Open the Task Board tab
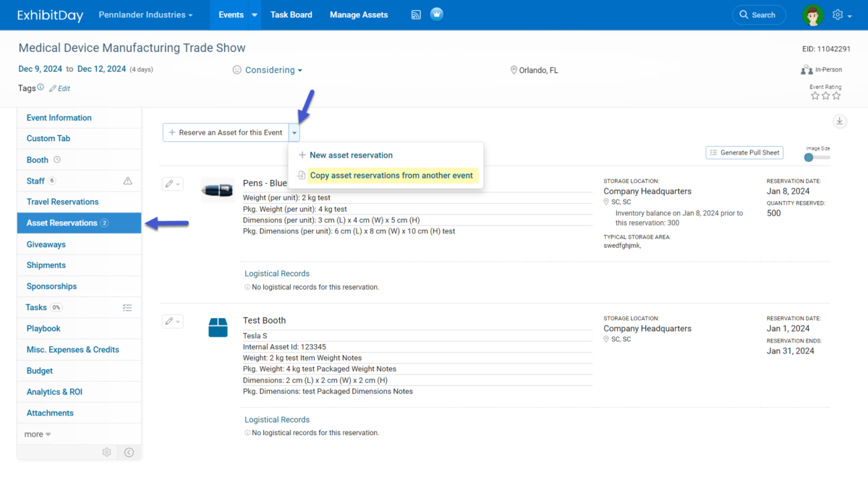868x477 pixels. point(291,14)
